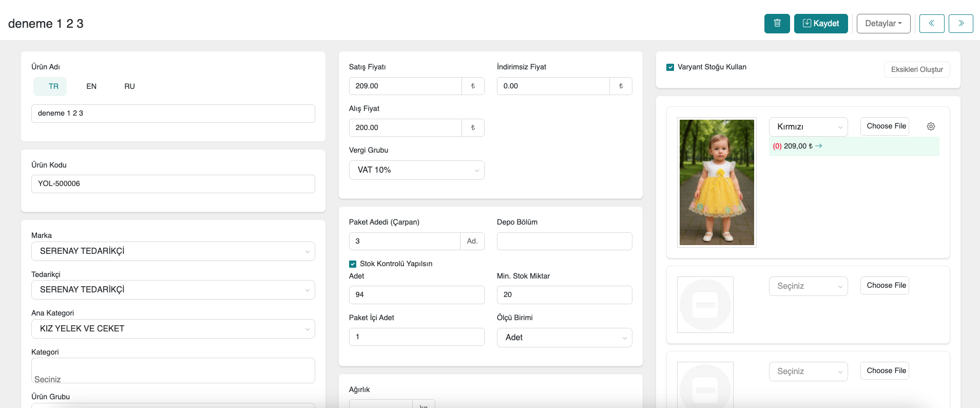The width and height of the screenshot is (980, 408).
Task: Open the Ana Kategori dropdown
Action: (x=173, y=329)
